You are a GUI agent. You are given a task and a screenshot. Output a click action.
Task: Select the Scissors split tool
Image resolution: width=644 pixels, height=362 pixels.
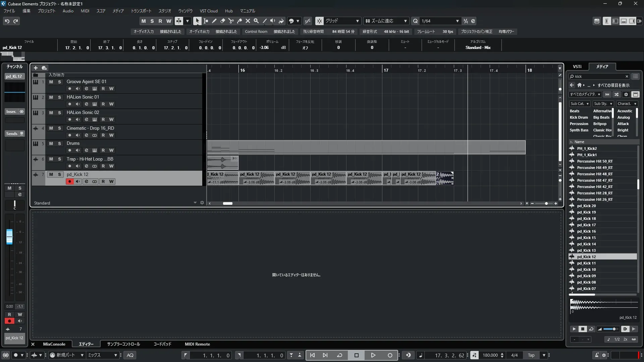tap(231, 21)
